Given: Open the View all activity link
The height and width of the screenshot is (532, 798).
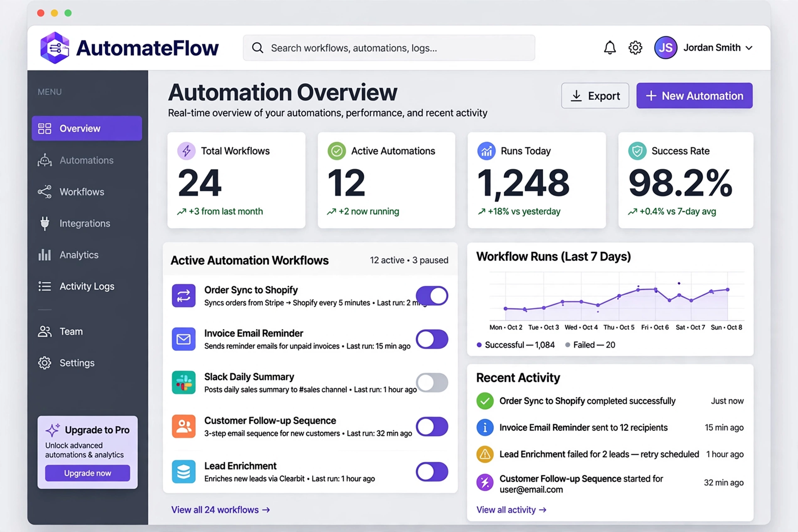Looking at the screenshot, I should [511, 510].
